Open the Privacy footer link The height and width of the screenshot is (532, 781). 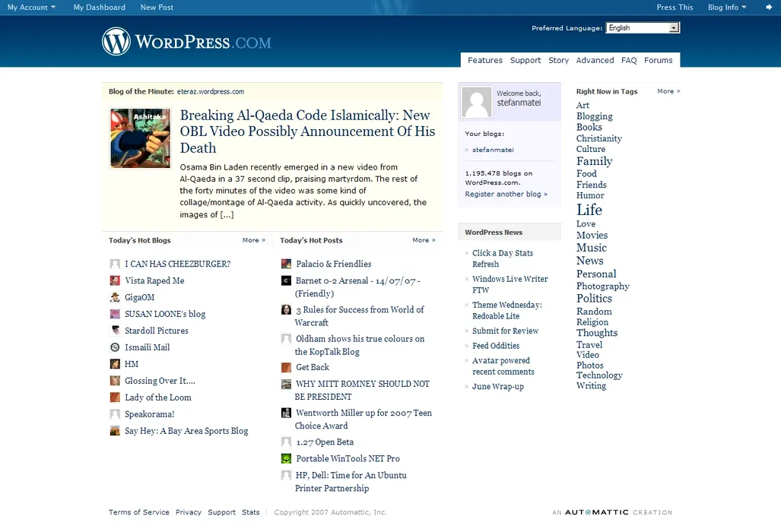pos(189,512)
